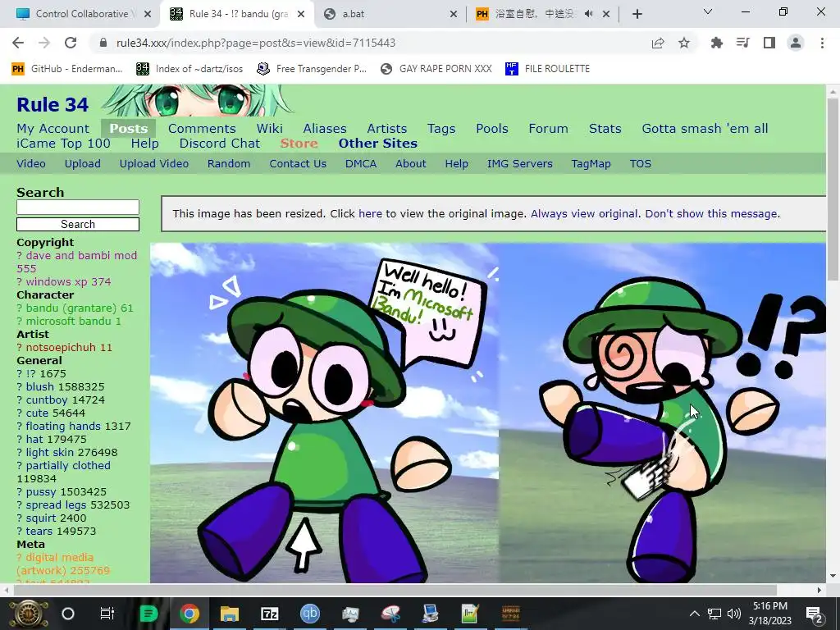Screen dimensions: 840x630
Task: Open the Discord Chat link
Action: (x=220, y=144)
